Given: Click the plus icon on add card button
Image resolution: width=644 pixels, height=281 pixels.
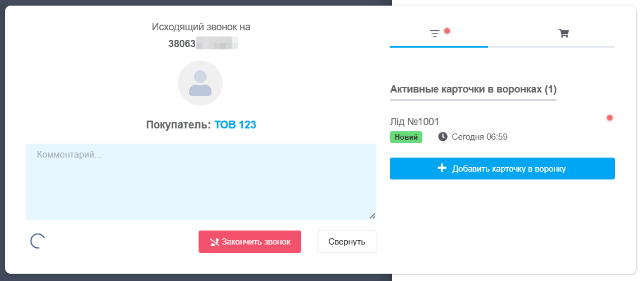Looking at the screenshot, I should point(442,168).
